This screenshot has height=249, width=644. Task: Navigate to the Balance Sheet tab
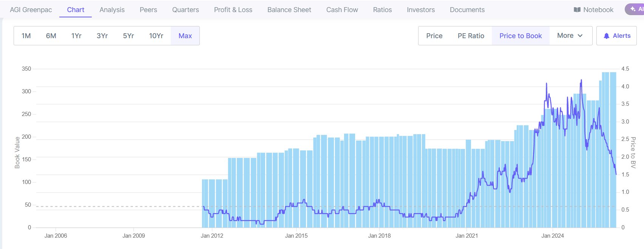(x=289, y=10)
